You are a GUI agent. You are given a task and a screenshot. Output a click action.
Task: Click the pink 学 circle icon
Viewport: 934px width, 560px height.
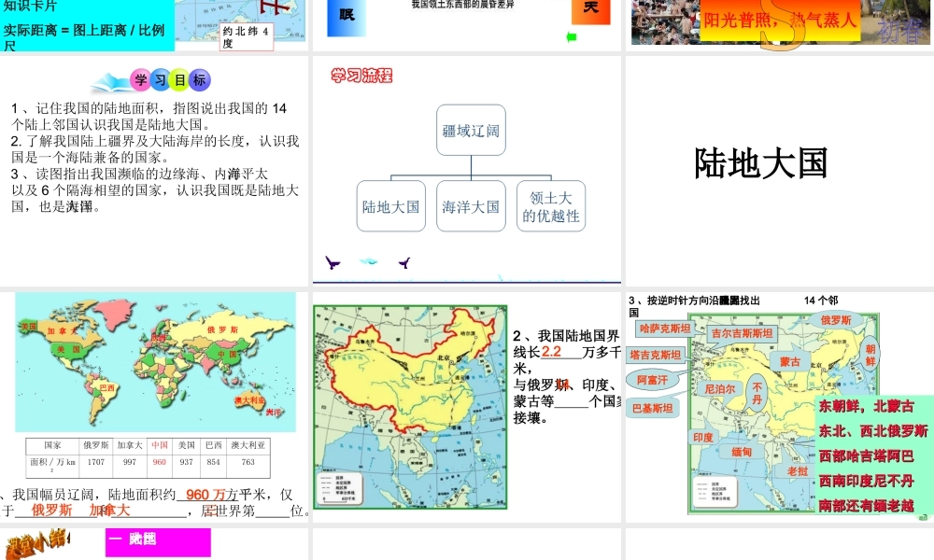[141, 79]
